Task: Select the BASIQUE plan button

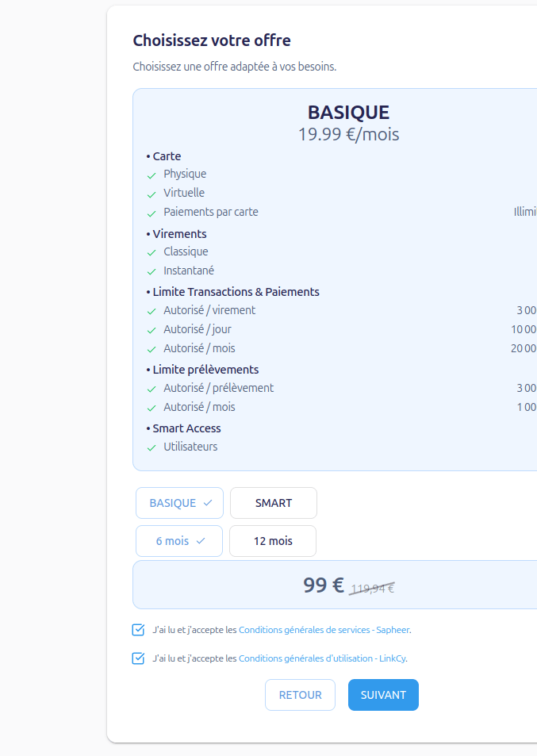Action: 179,503
